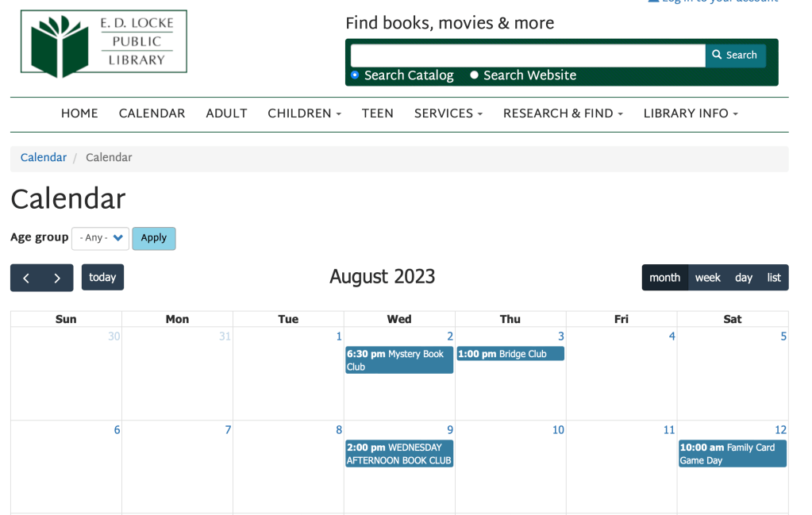The width and height of the screenshot is (812, 515).
Task: Expand the Services menu
Action: (448, 113)
